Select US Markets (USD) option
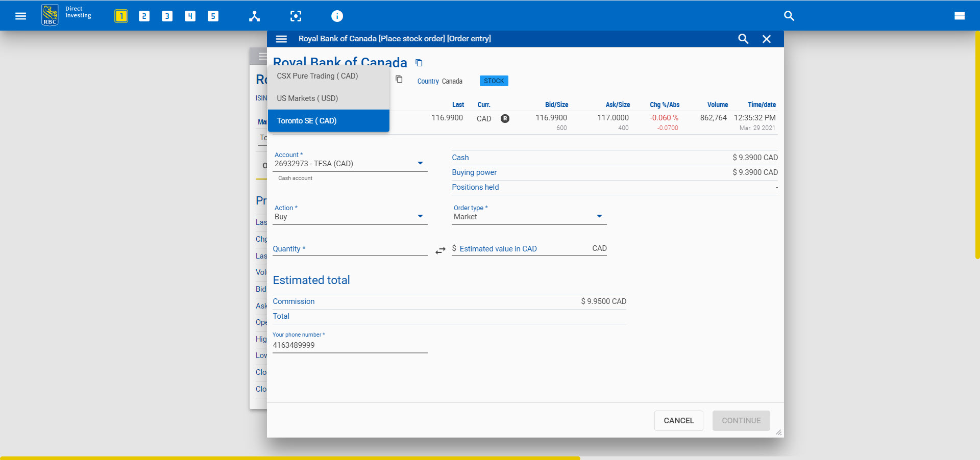 tap(307, 98)
